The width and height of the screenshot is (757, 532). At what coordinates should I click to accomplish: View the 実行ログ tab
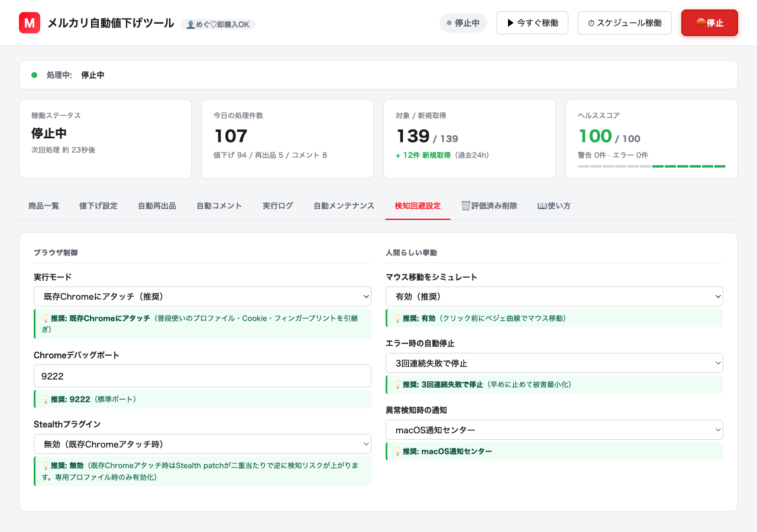pos(278,206)
